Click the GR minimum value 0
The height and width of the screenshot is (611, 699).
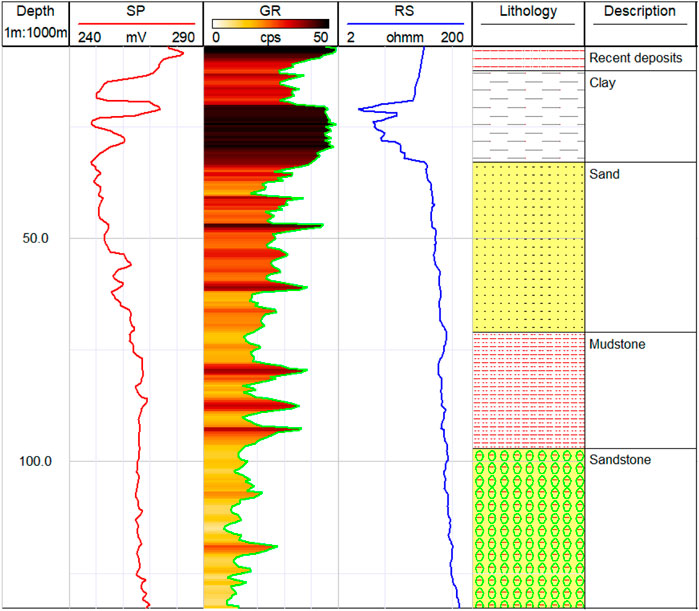tap(216, 37)
